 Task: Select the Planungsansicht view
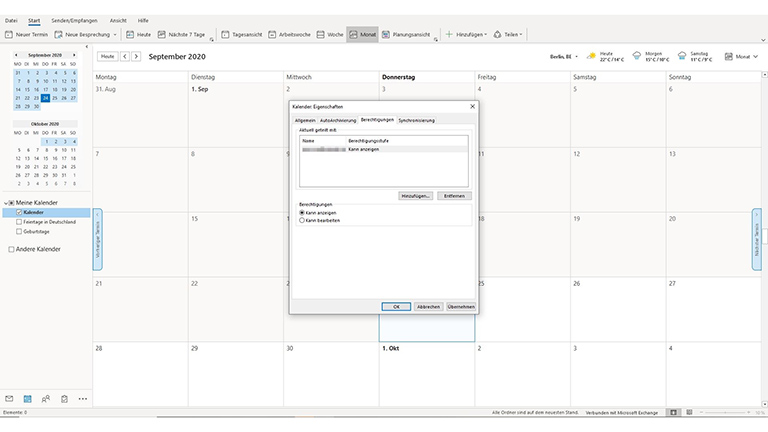[x=407, y=34]
